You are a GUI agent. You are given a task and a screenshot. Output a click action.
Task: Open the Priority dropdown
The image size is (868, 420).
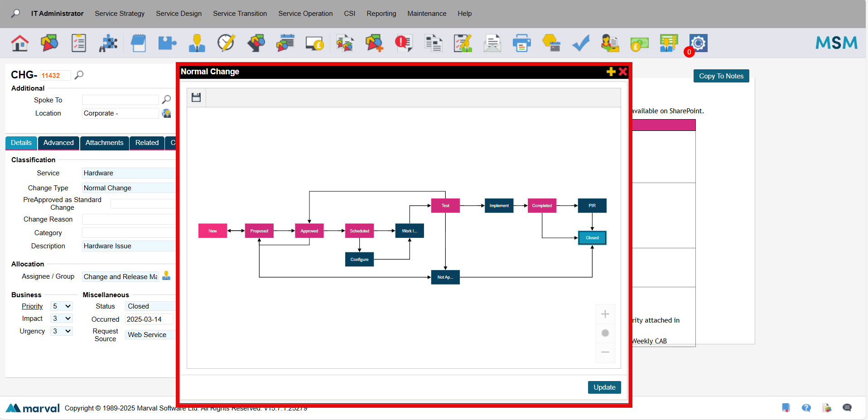(x=61, y=306)
